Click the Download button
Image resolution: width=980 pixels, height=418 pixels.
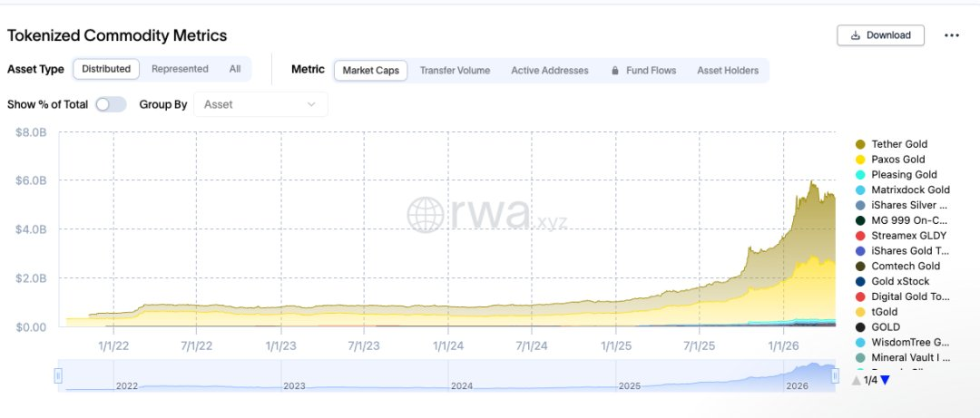880,35
